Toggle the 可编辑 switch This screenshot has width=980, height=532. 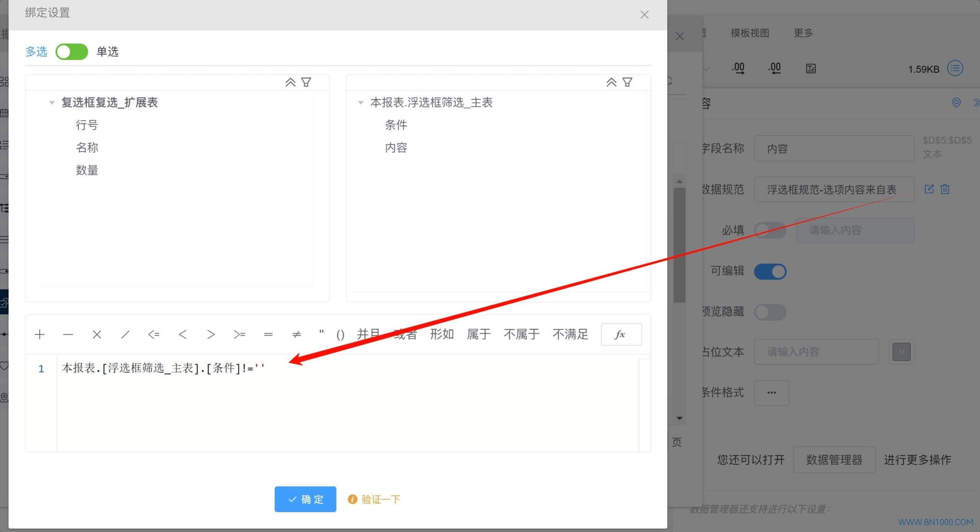770,271
